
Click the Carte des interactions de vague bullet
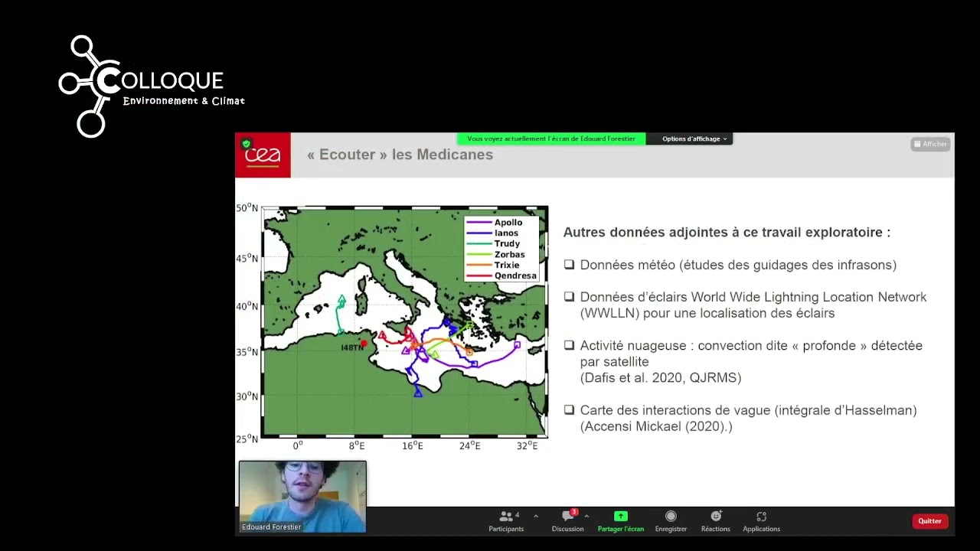748,418
